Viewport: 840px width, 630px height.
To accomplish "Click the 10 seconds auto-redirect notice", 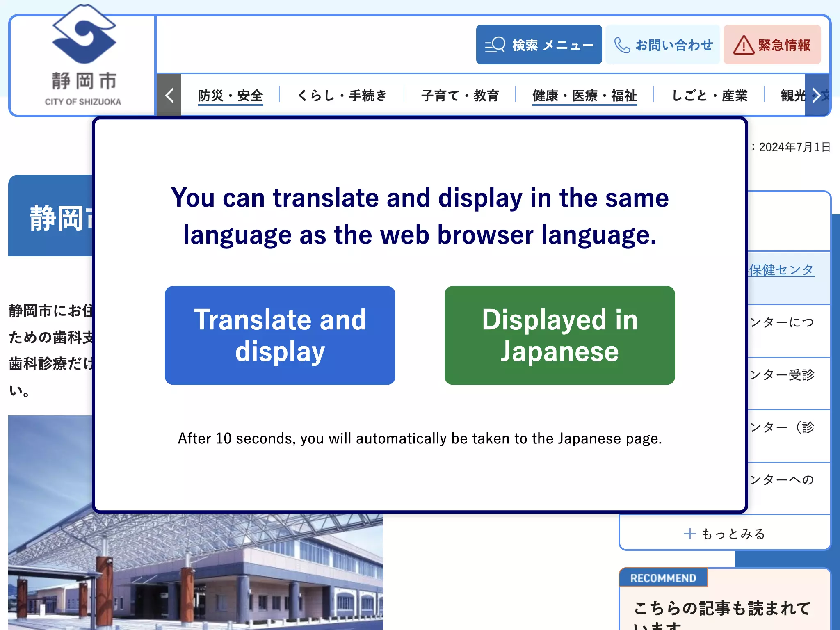I will click(x=420, y=438).
